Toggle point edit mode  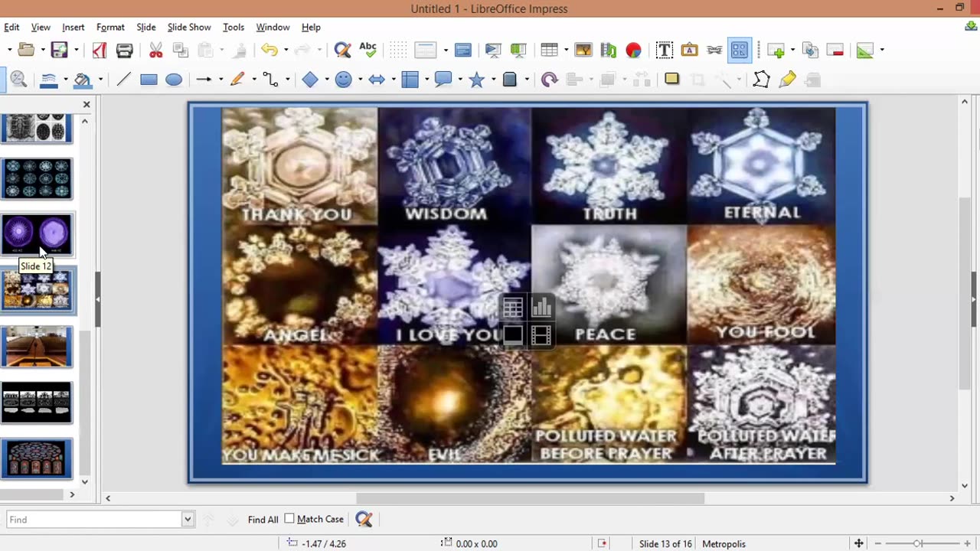[761, 80]
